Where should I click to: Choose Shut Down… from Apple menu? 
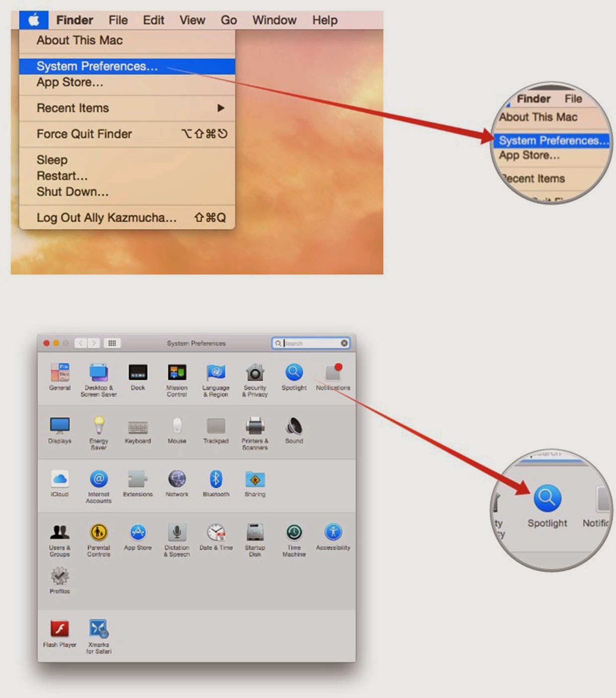click(x=127, y=192)
